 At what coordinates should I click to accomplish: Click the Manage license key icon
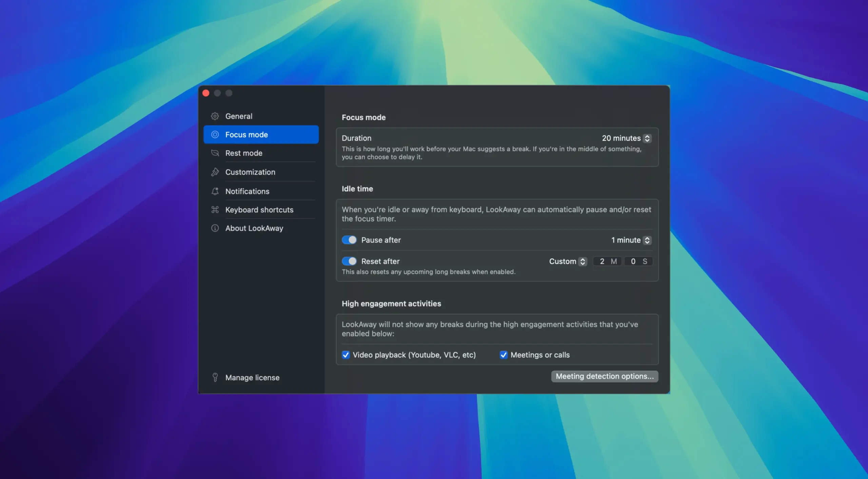(x=215, y=377)
